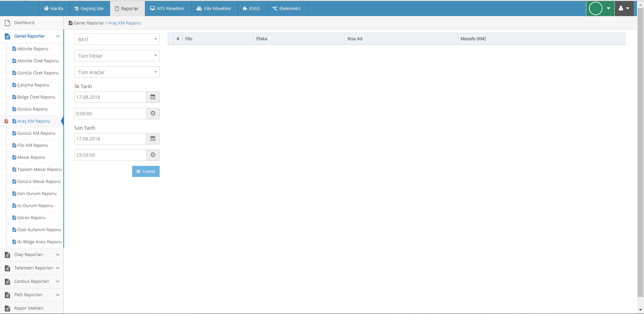Open Görev Raporu
Screen dimensions: 644x314
[x=32, y=218]
